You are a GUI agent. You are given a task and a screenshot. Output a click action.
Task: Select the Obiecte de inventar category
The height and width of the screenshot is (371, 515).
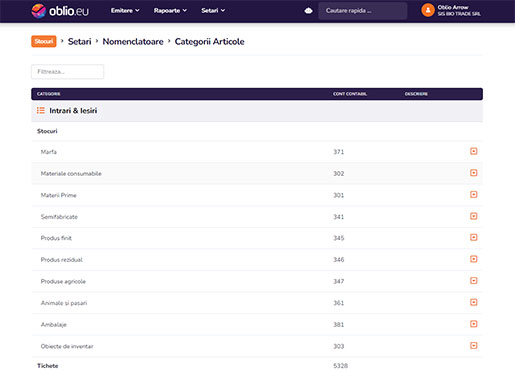click(257, 346)
